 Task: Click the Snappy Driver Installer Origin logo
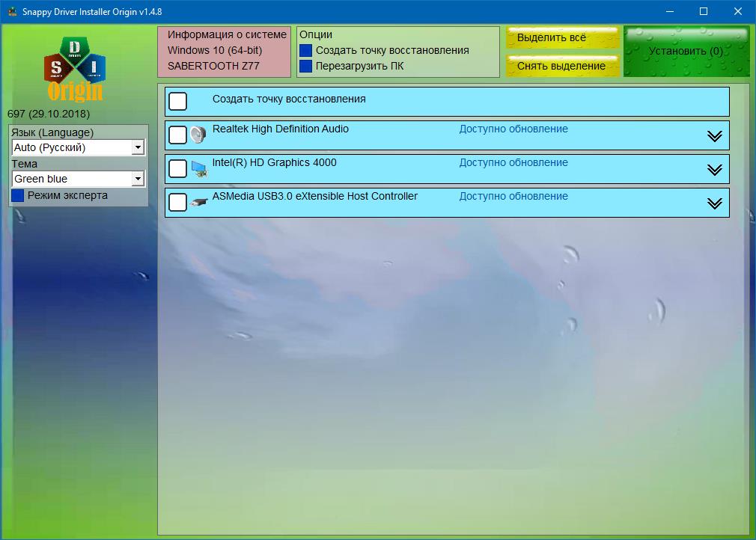pyautogui.click(x=75, y=68)
